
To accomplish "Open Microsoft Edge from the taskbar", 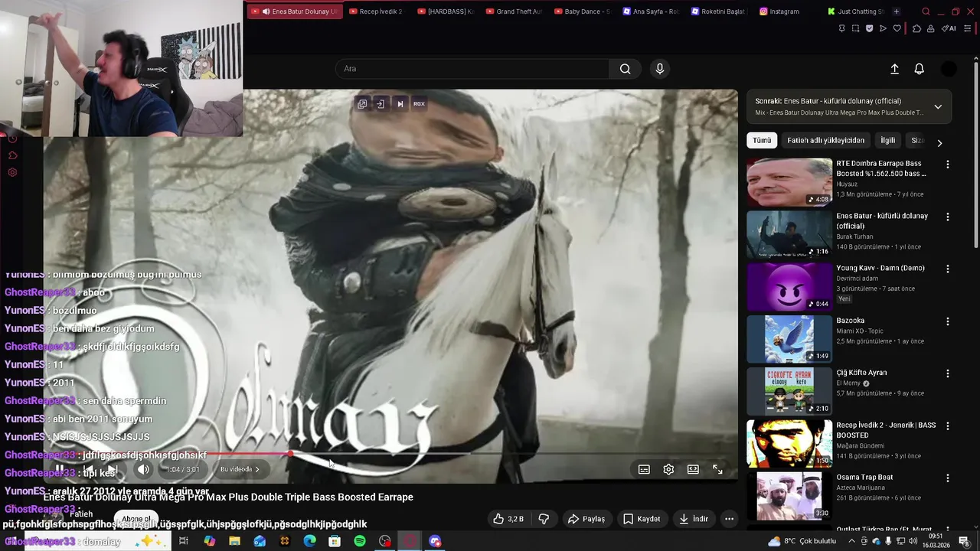I will [309, 541].
